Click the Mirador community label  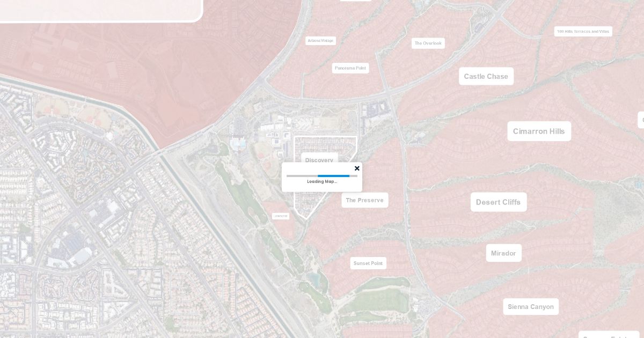pyautogui.click(x=503, y=253)
